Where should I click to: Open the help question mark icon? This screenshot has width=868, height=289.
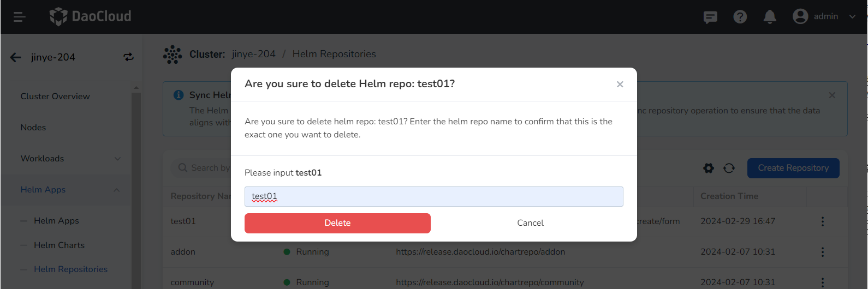(740, 17)
